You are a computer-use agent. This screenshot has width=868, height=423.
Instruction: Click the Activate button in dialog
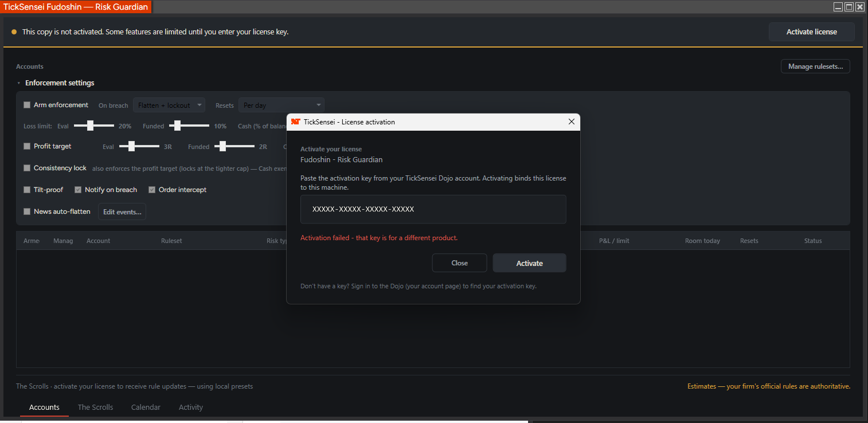click(x=530, y=263)
